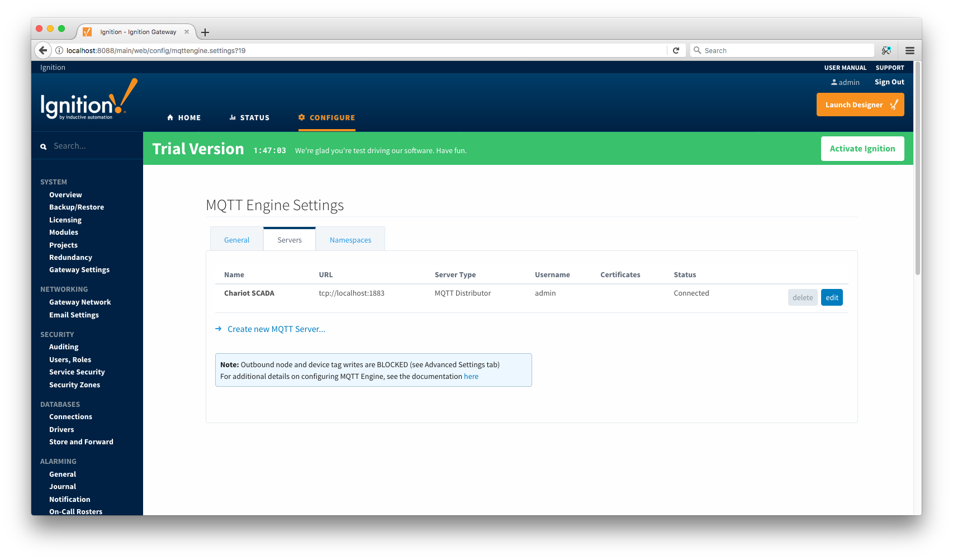The image size is (953, 560).
Task: Click the Status column header
Action: pyautogui.click(x=685, y=275)
